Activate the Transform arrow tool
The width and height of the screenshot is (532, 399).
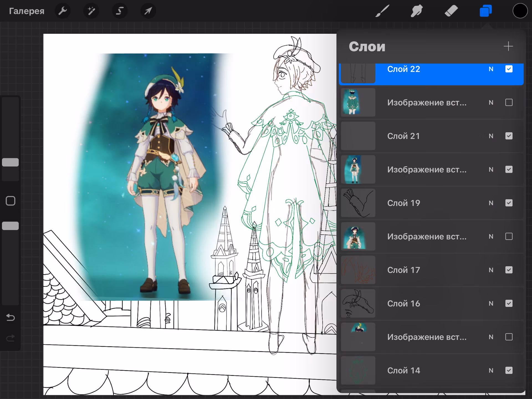coord(148,11)
